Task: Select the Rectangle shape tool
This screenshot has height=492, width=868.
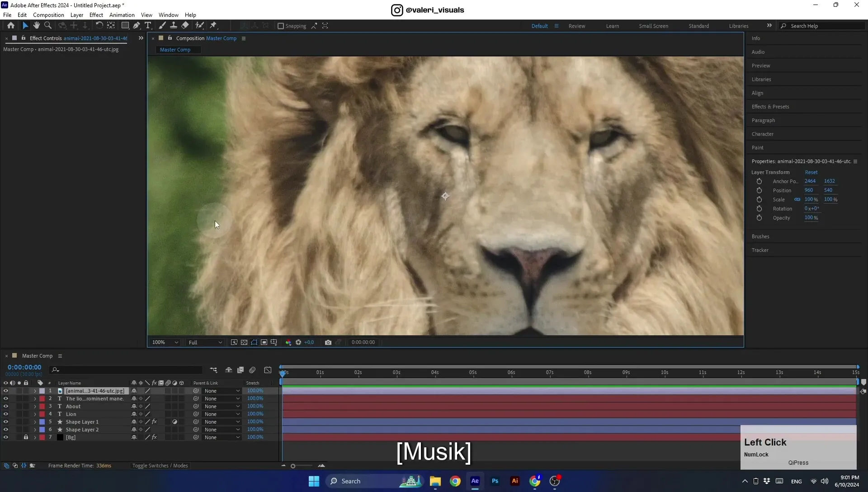Action: (x=125, y=26)
